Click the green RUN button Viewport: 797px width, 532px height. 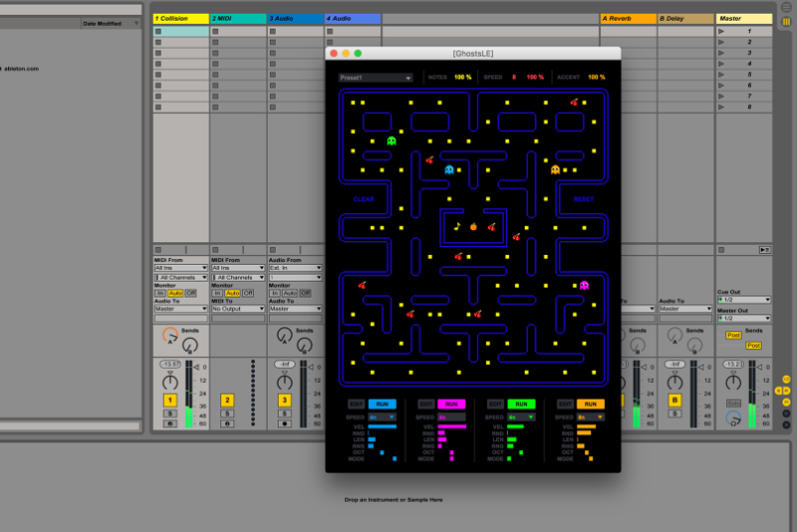pyautogui.click(x=521, y=403)
